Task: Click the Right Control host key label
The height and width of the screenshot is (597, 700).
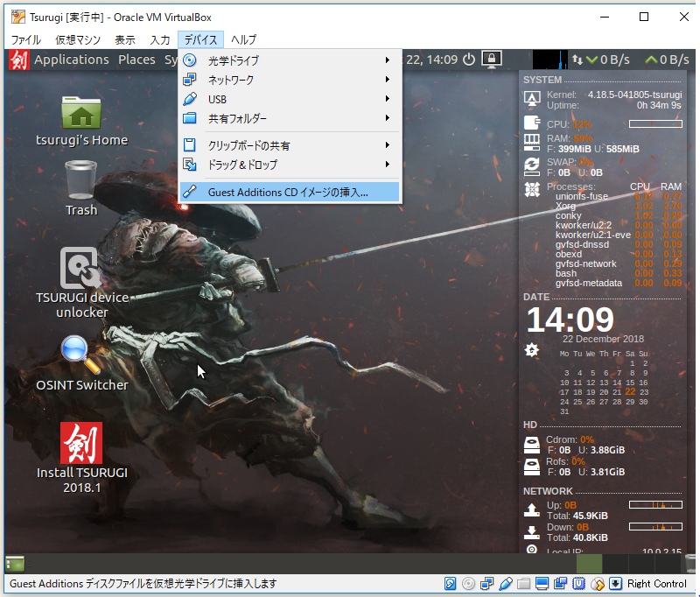Action: point(657,584)
